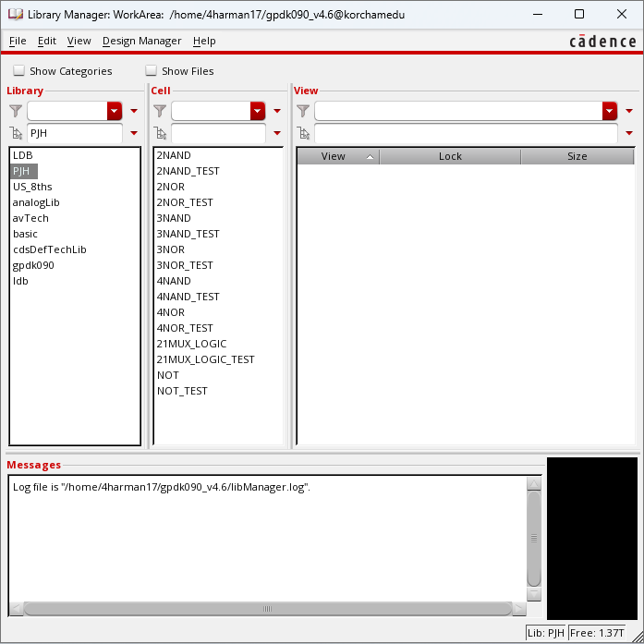Select the 2NAND_TEST cell
Image resolution: width=644 pixels, height=644 pixels.
[x=188, y=171]
